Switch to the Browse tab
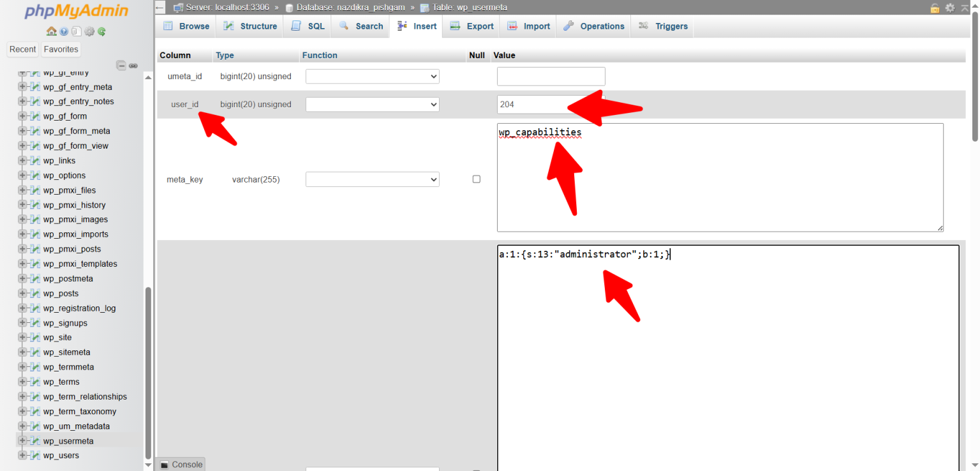Image resolution: width=980 pixels, height=471 pixels. pos(185,26)
